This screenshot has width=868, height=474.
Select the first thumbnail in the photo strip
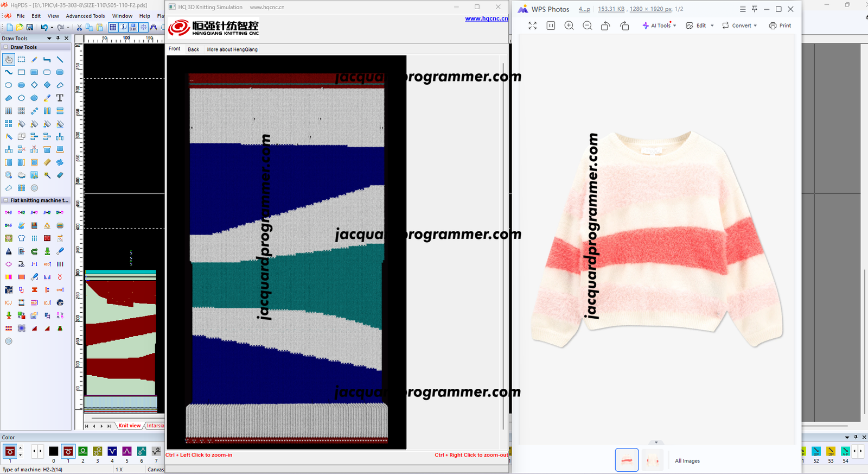coord(627,460)
